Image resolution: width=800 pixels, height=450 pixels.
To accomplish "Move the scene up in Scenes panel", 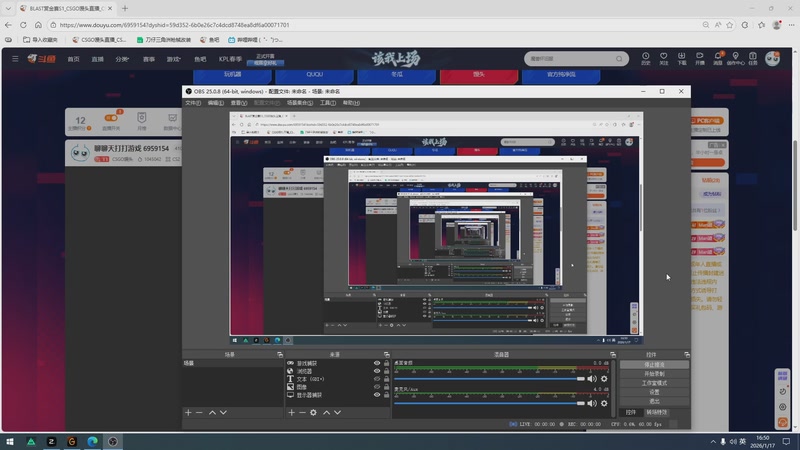I will pos(212,412).
